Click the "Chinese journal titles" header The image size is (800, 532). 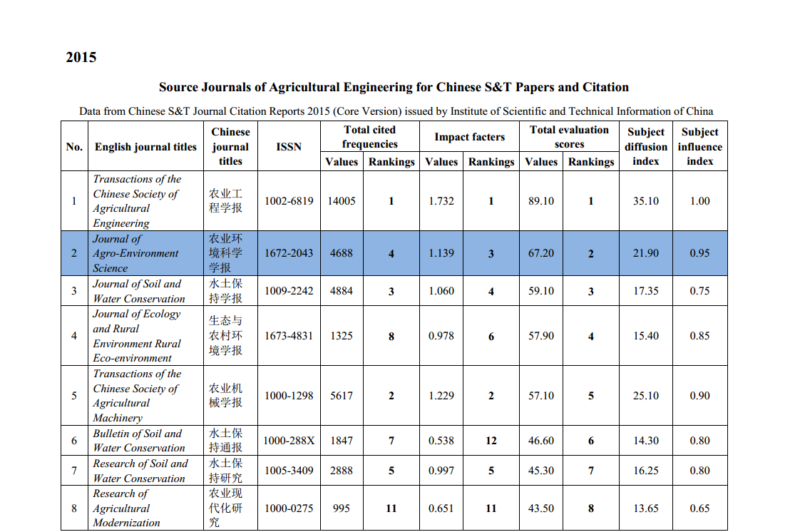(x=230, y=146)
